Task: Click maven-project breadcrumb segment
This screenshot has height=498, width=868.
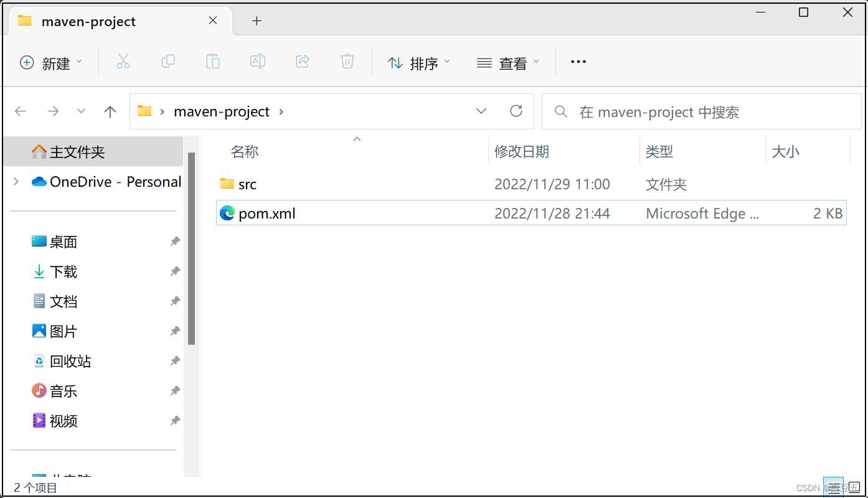Action: click(x=222, y=111)
